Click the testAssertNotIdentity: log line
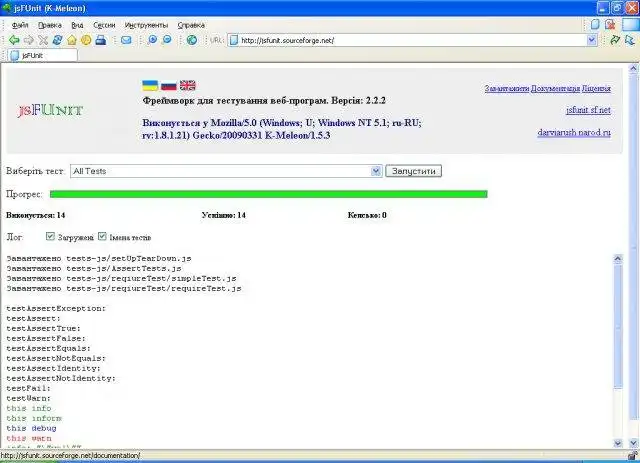This screenshot has width=640, height=463. [x=61, y=378]
